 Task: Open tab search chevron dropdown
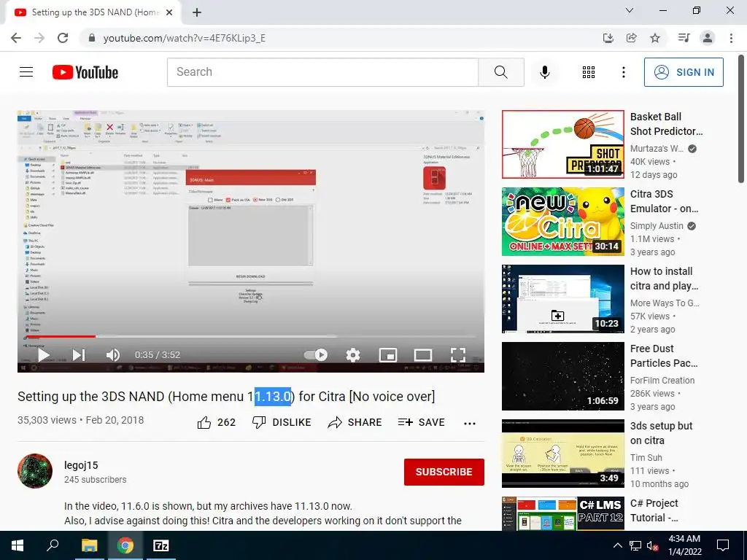click(x=630, y=10)
